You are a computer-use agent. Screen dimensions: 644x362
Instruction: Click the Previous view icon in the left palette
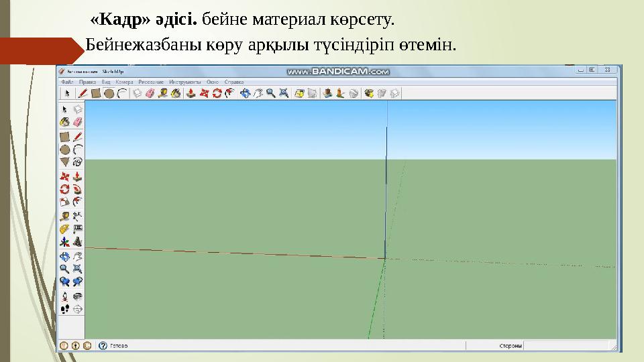pyautogui.click(x=64, y=282)
